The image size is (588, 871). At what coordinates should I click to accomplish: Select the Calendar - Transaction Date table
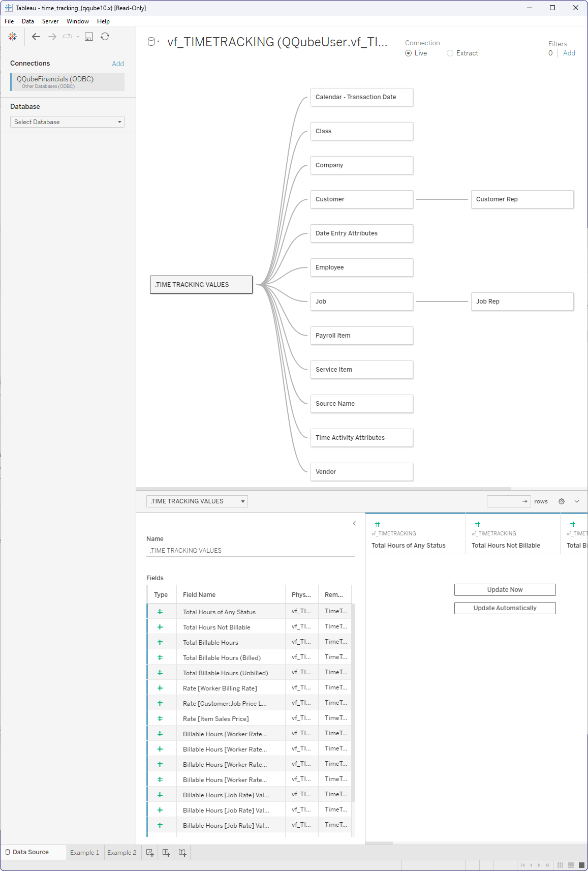[362, 97]
